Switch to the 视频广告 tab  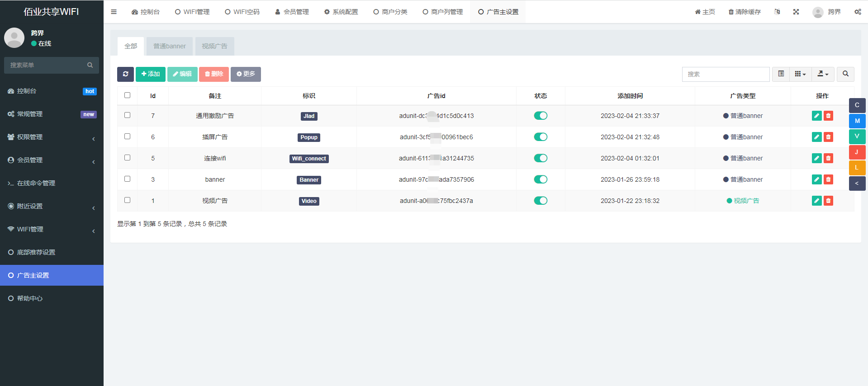click(214, 46)
